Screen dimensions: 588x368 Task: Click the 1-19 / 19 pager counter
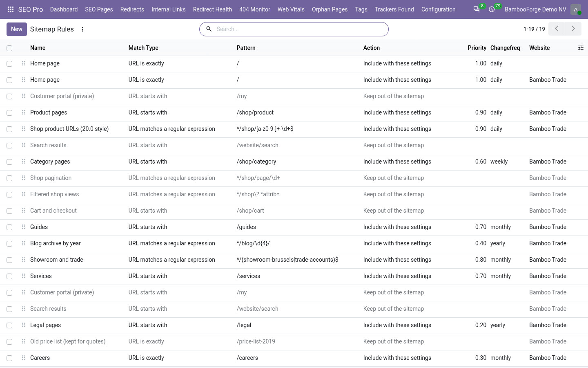pos(534,29)
